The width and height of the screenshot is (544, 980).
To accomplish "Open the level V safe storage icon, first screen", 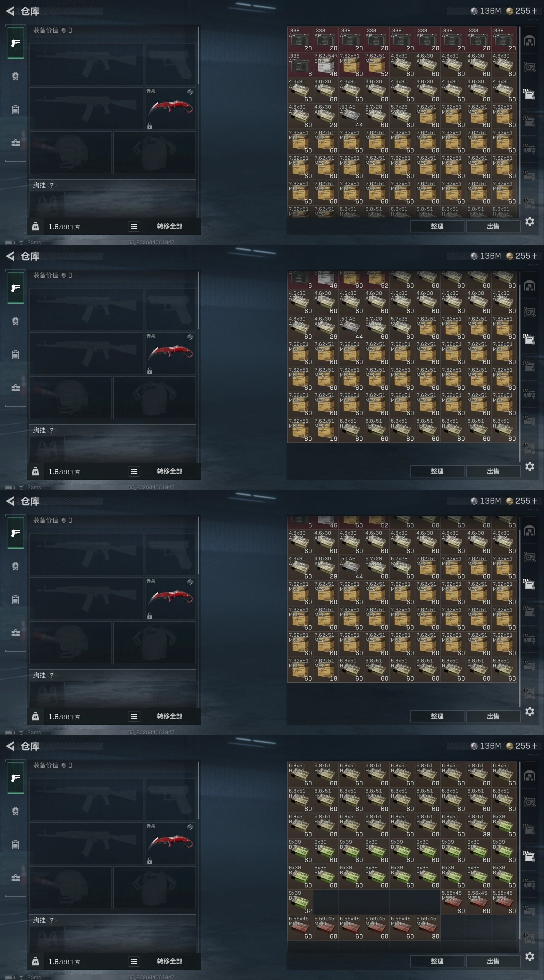I will click(x=529, y=67).
